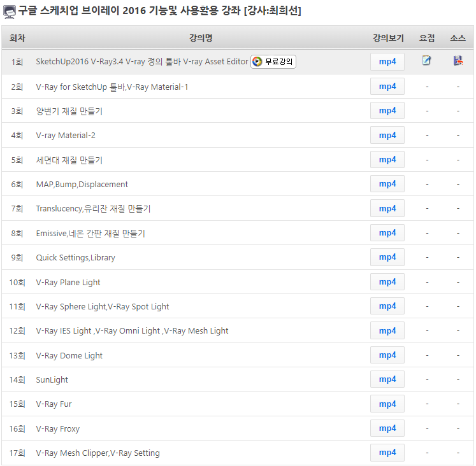
Task: Click the SunLight title
Action: point(52,379)
